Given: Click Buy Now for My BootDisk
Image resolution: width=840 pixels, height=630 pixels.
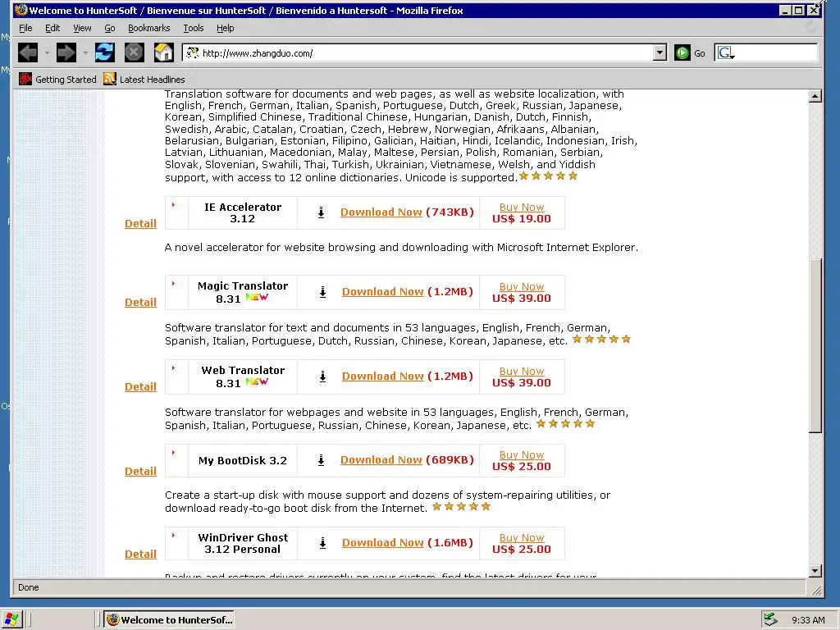Looking at the screenshot, I should point(522,454).
